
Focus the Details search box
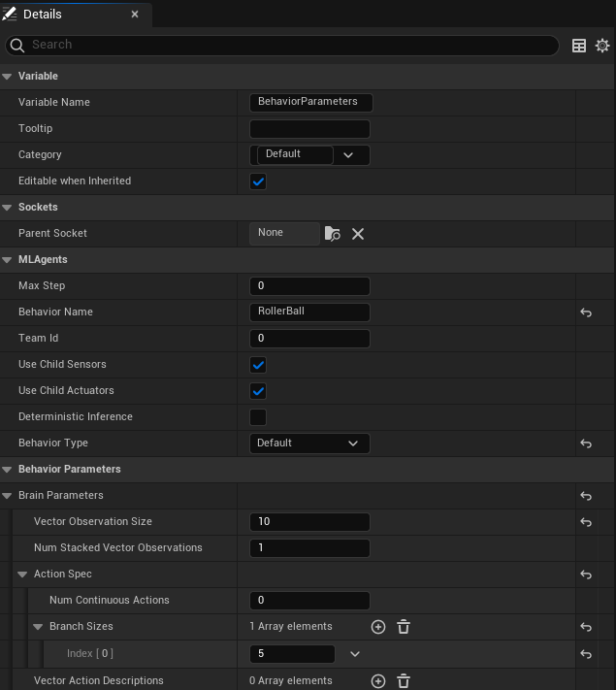pyautogui.click(x=282, y=45)
